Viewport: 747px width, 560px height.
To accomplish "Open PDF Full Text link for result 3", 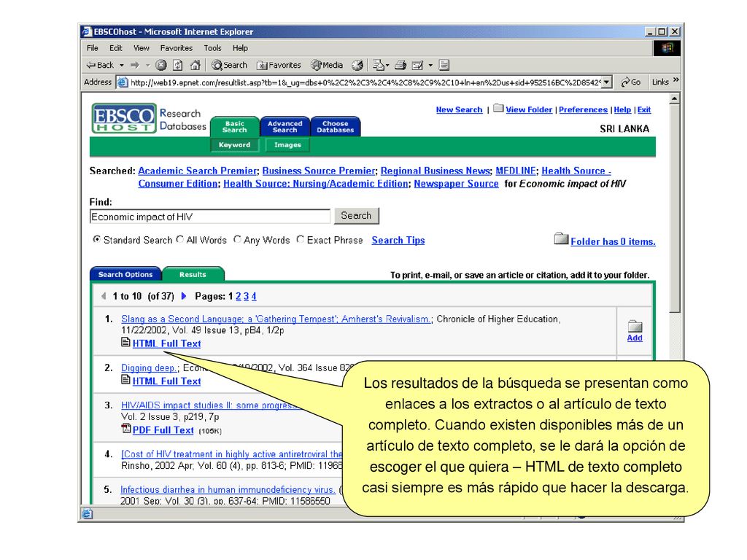I will tap(163, 430).
